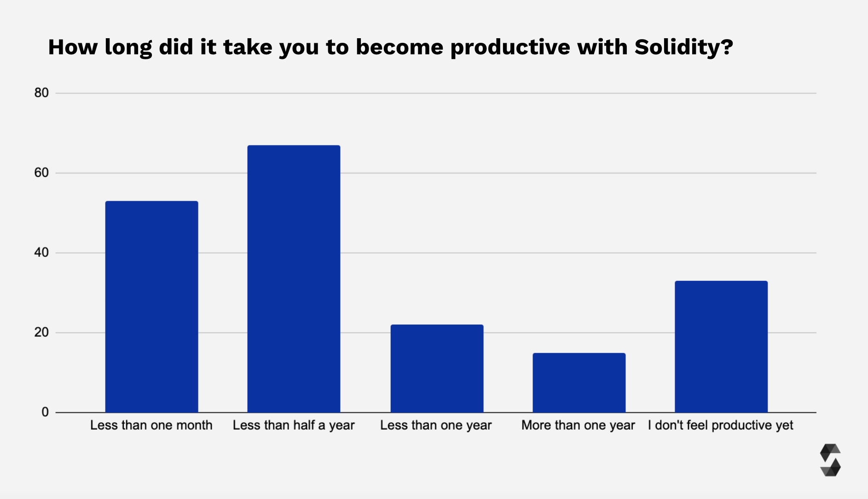Select the "More than one year" bar
The width and height of the screenshot is (868, 499).
[x=579, y=383]
